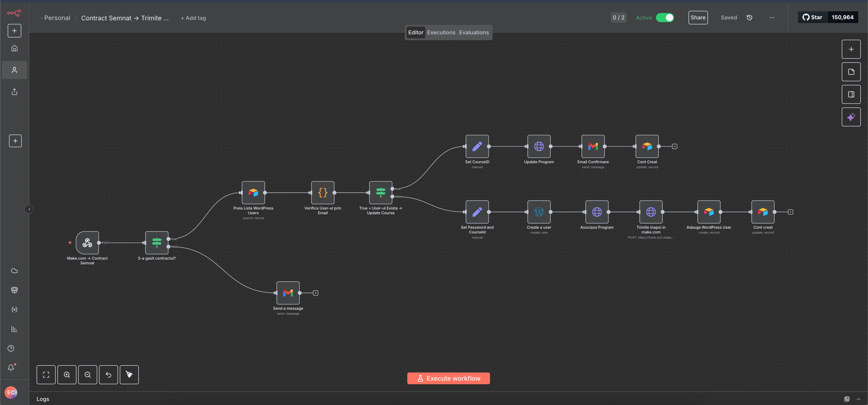Expand the Logs panel chevron
Image resolution: width=868 pixels, height=405 pixels.
pos(858,399)
